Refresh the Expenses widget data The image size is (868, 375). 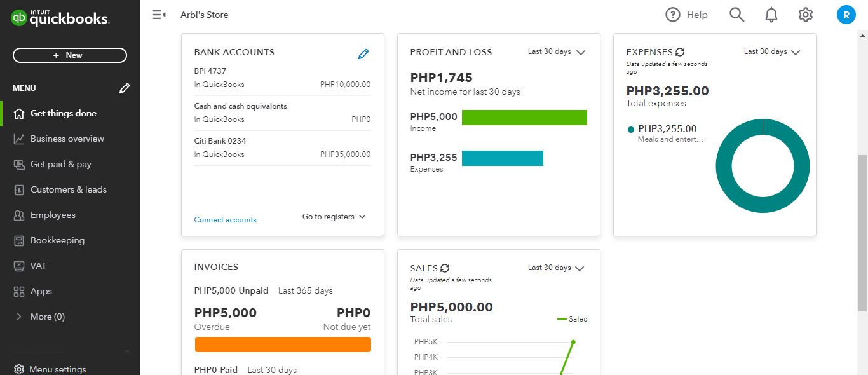click(680, 52)
